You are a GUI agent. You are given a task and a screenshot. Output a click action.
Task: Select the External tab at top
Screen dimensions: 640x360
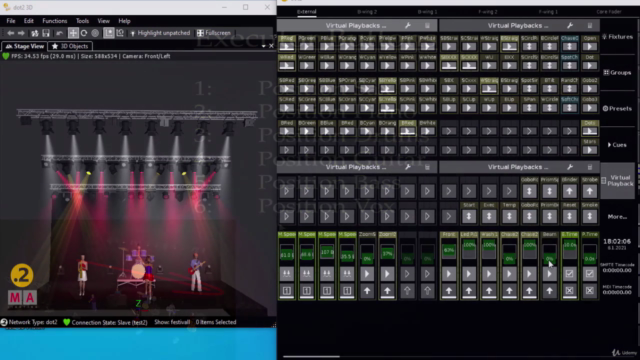(x=307, y=12)
